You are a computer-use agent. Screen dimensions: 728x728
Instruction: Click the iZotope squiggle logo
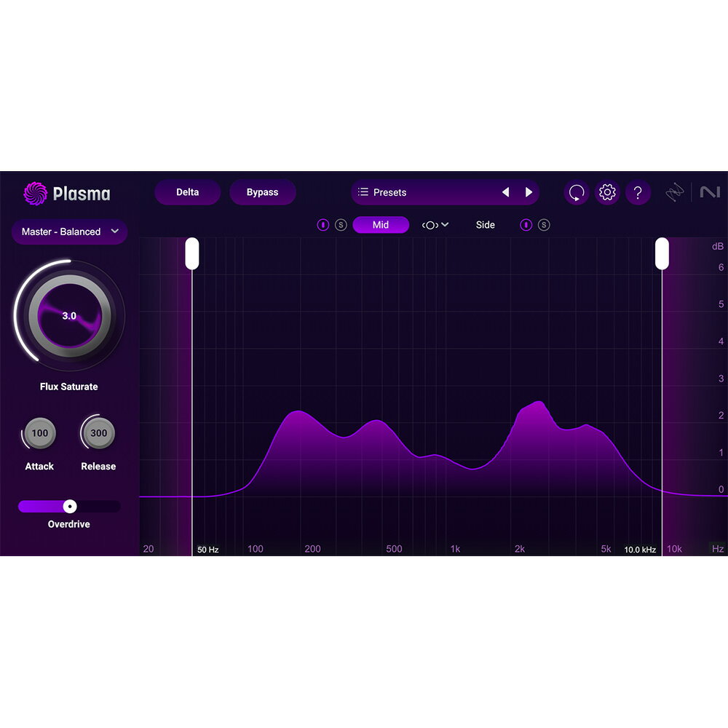[674, 191]
